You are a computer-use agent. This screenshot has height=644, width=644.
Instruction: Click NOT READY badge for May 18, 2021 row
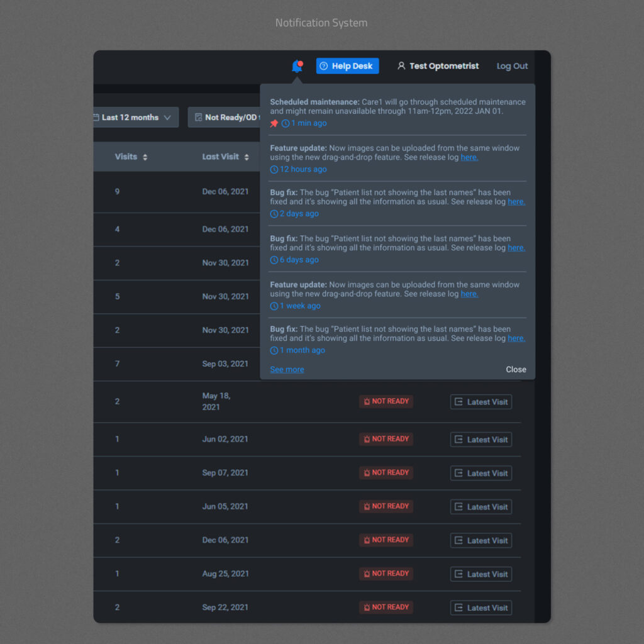[x=386, y=401]
